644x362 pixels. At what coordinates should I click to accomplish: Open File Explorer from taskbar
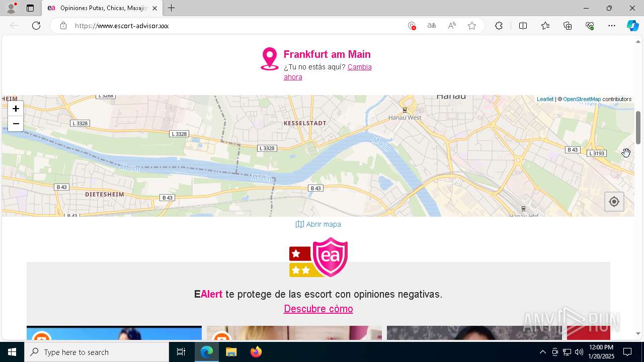coord(231,352)
